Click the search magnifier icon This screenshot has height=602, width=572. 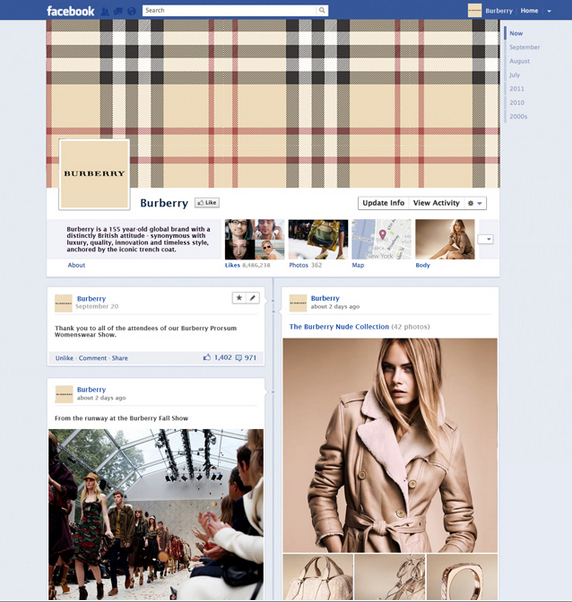point(322,10)
